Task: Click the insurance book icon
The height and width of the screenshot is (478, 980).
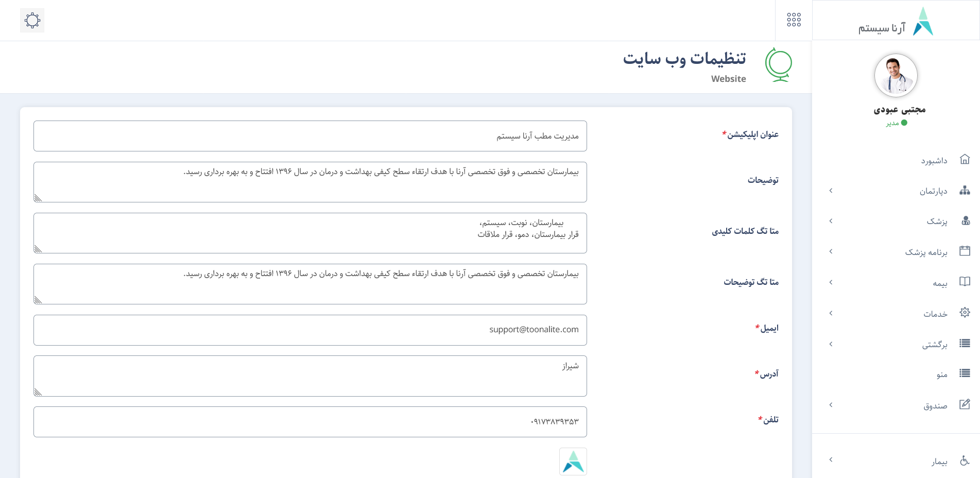Action: click(965, 282)
